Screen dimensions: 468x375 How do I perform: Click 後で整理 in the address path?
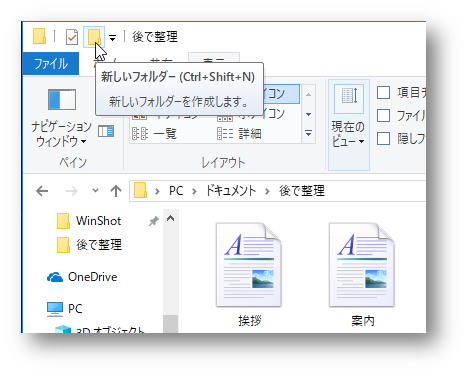click(302, 191)
